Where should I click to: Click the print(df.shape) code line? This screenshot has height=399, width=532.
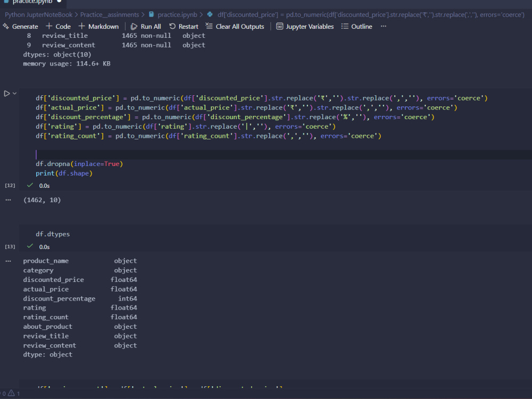pyautogui.click(x=64, y=173)
